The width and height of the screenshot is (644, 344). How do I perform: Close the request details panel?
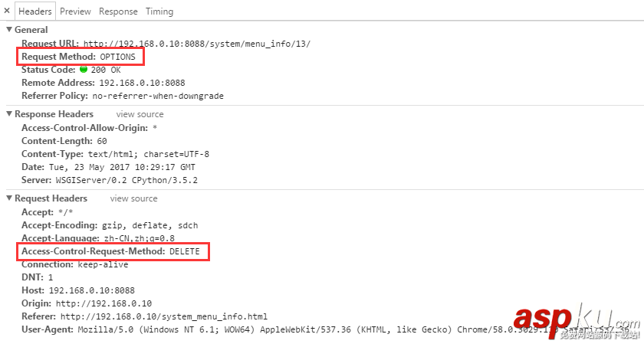point(7,11)
